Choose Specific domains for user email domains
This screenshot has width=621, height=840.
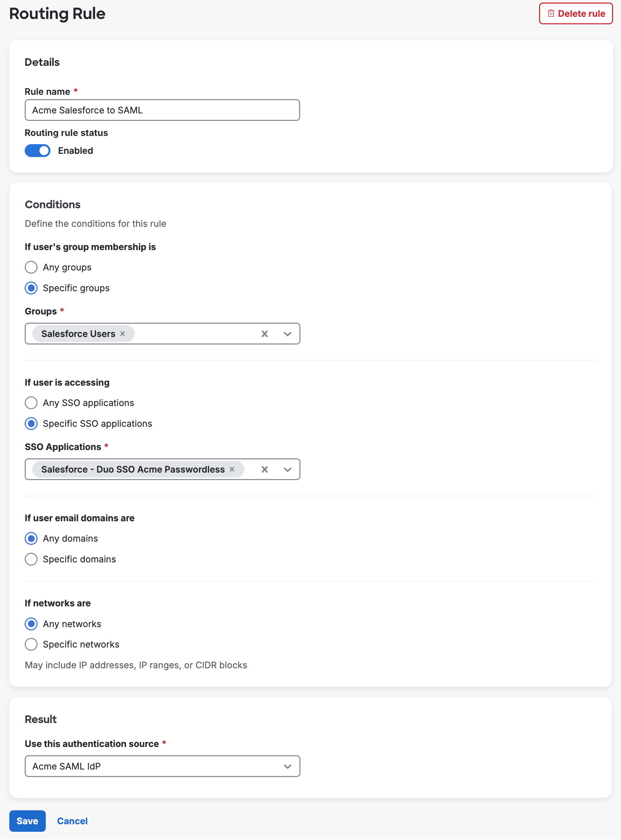[31, 559]
